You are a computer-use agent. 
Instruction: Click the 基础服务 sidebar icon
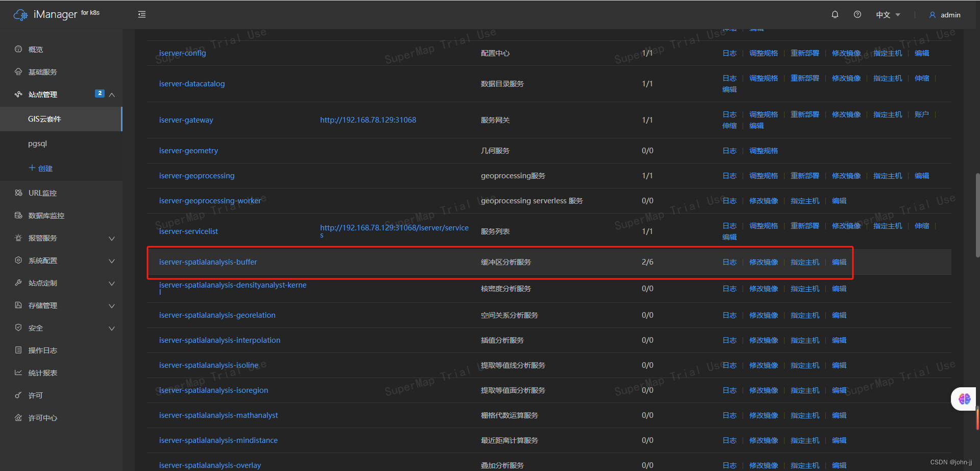tap(18, 72)
